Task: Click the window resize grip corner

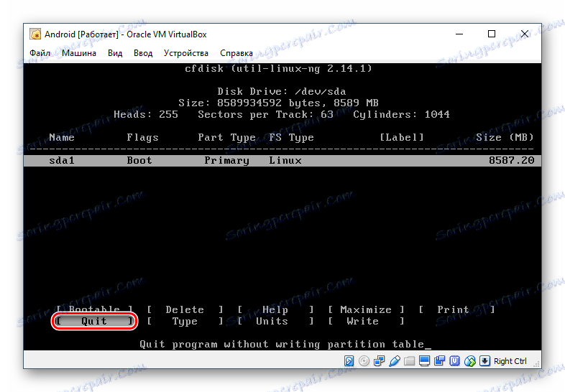Action: pos(537,364)
